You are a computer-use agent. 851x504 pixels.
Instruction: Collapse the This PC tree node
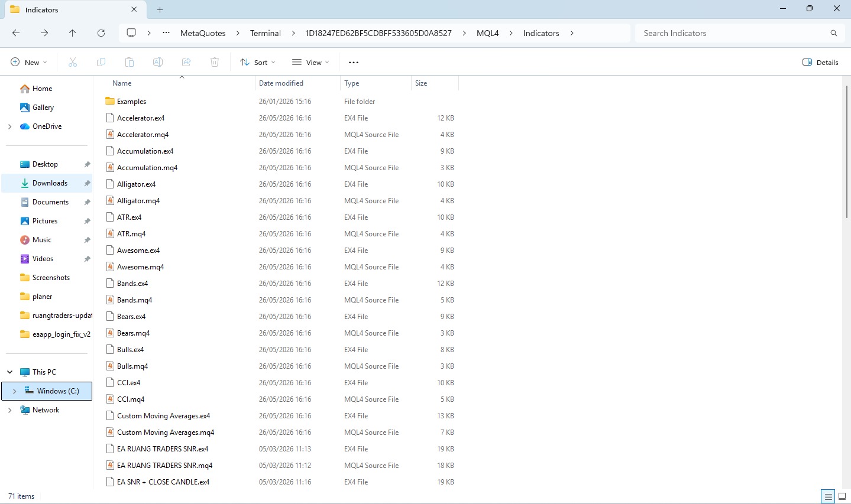(9, 372)
